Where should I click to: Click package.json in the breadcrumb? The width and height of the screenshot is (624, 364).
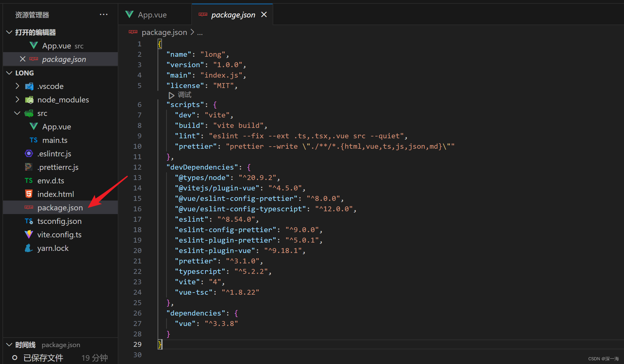(x=164, y=32)
